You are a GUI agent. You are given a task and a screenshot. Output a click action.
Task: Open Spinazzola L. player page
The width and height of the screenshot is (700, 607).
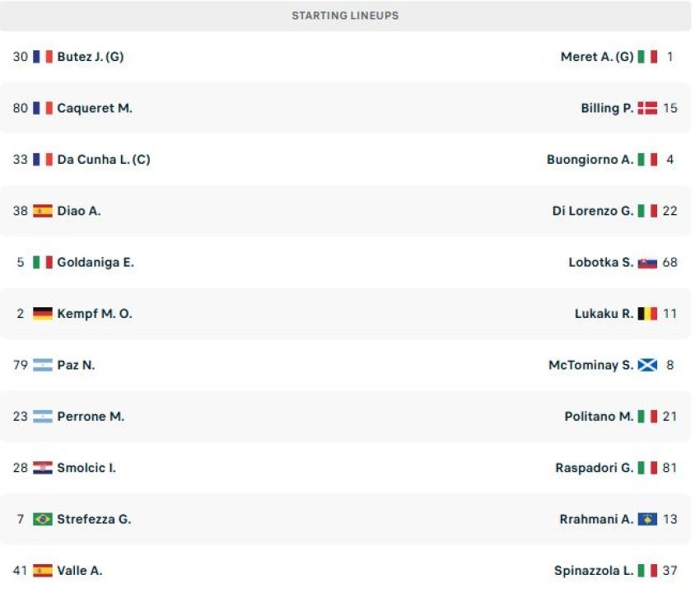point(594,571)
